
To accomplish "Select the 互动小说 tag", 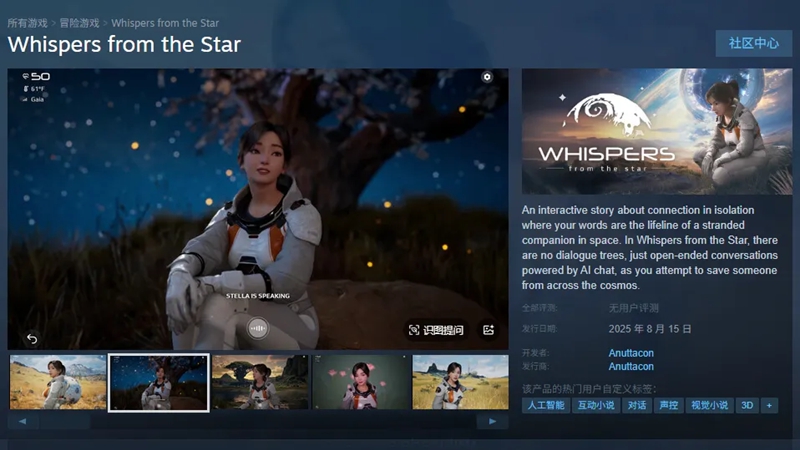I will click(596, 406).
